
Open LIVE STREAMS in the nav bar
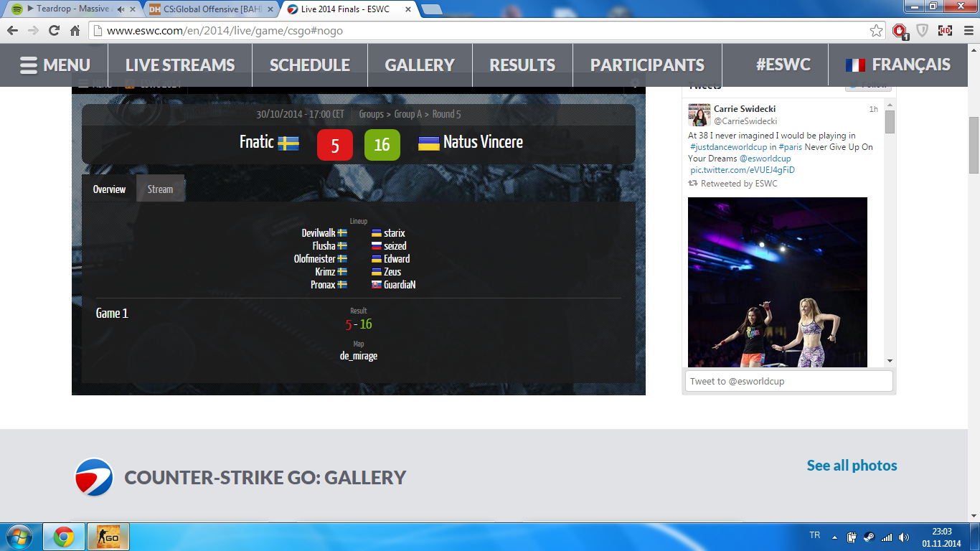180,65
